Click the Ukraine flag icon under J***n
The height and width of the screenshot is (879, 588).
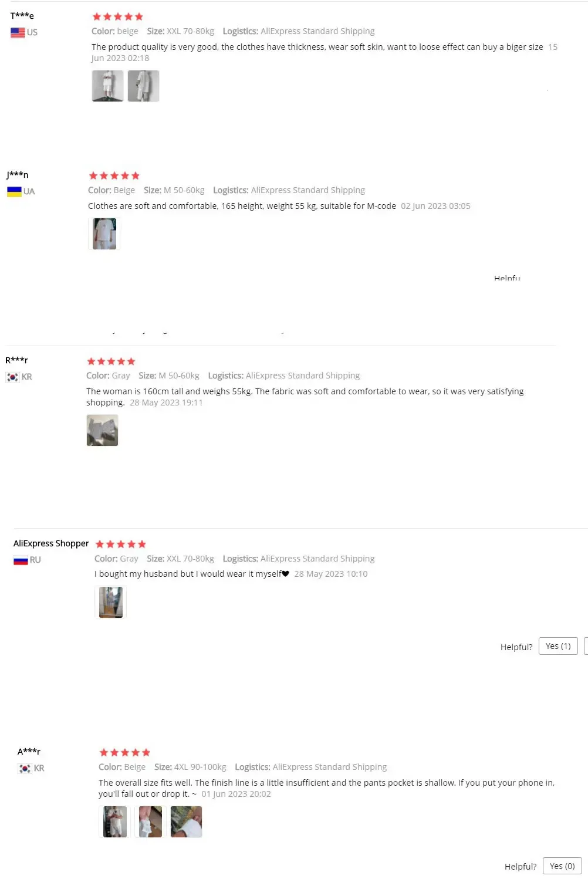[14, 192]
